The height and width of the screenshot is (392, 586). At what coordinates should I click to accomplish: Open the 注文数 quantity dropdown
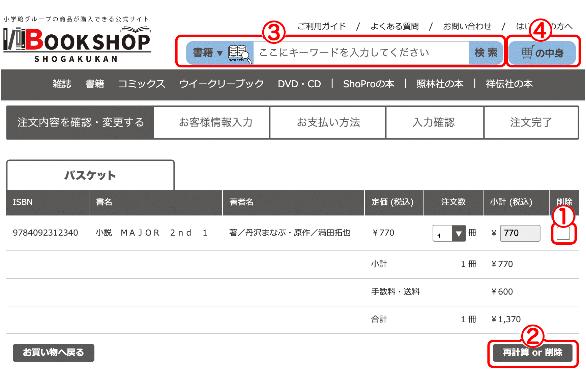tap(449, 233)
